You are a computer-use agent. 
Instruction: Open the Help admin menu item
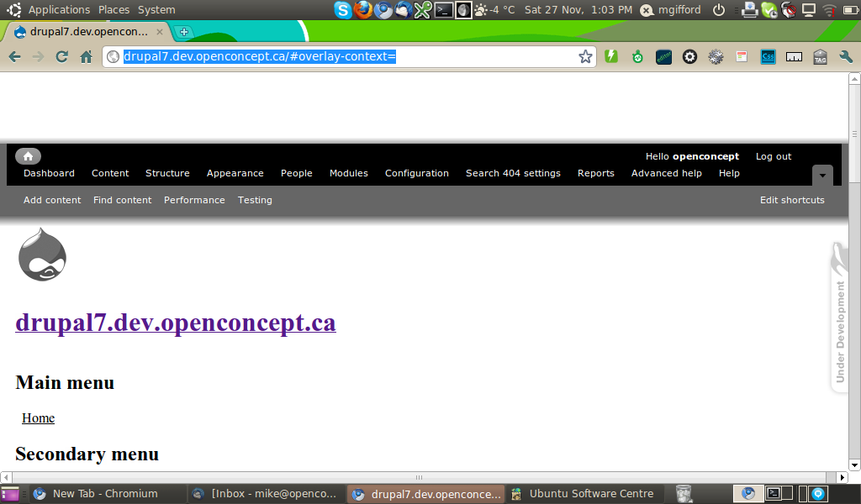coord(729,173)
